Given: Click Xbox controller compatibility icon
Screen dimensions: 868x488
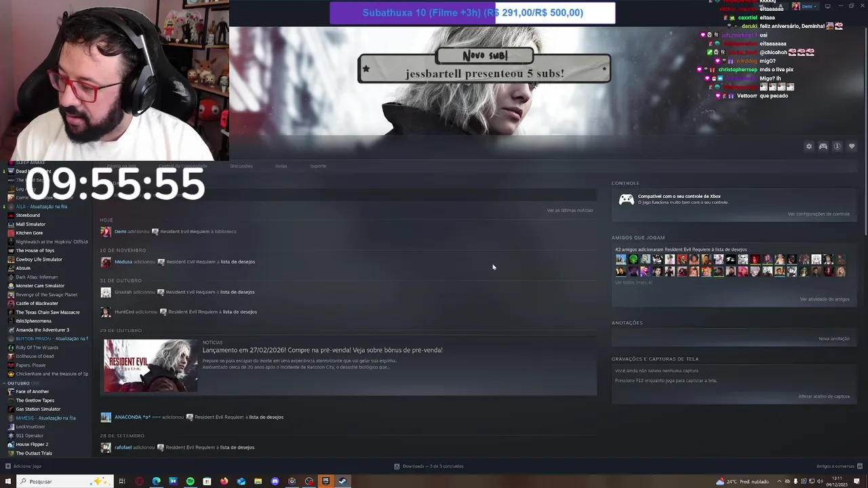Looking at the screenshot, I should point(627,200).
